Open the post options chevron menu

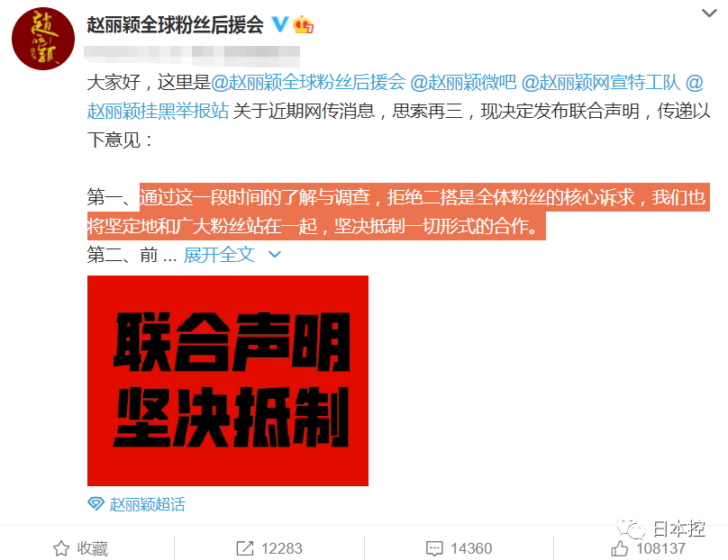point(709,14)
